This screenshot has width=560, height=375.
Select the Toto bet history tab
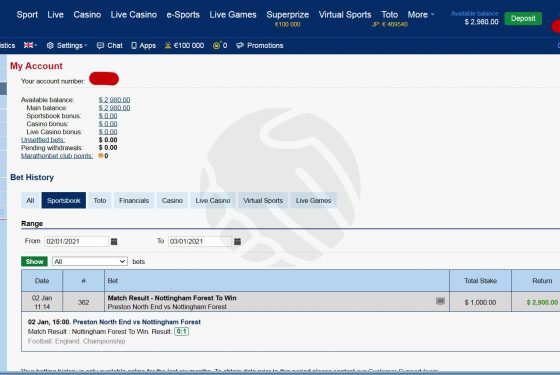click(100, 200)
